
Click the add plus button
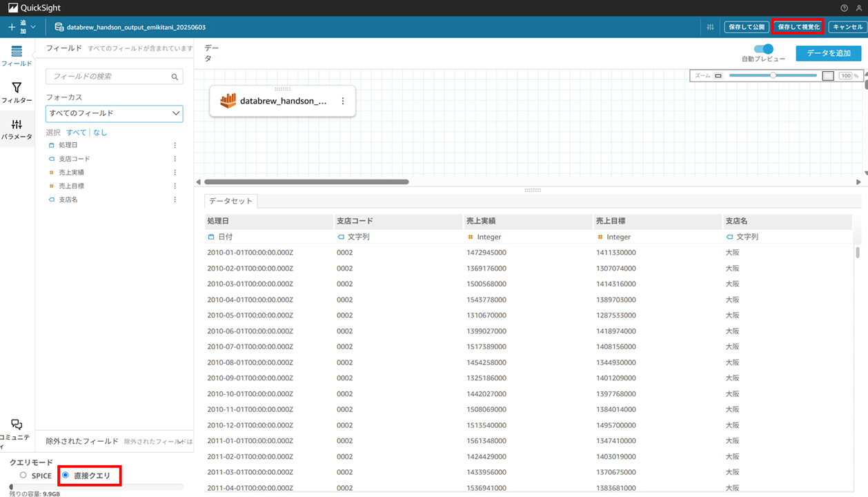pos(12,27)
